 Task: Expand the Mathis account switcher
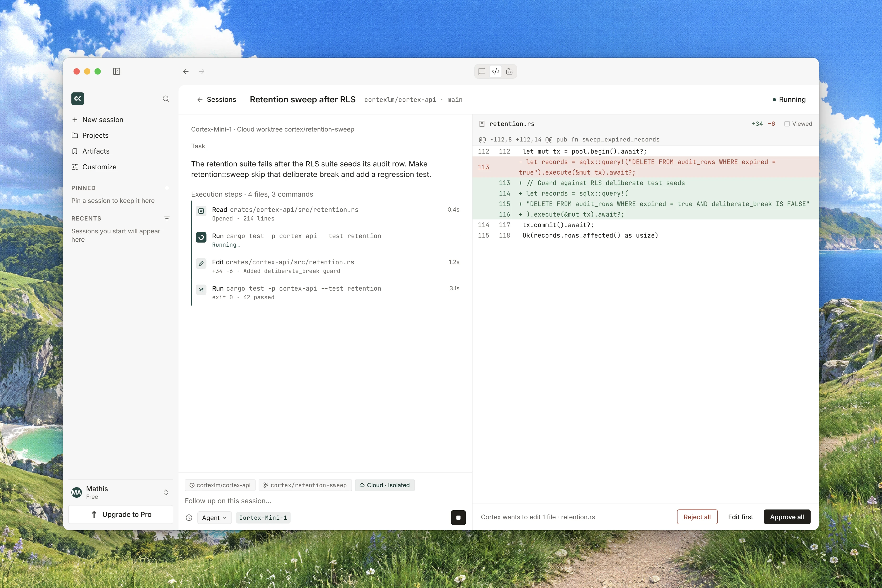click(166, 492)
